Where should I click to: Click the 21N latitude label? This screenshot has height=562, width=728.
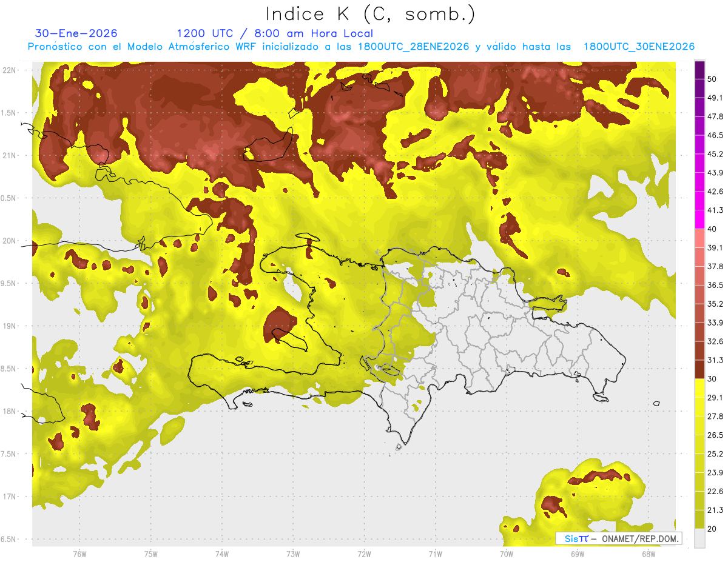pyautogui.click(x=9, y=155)
